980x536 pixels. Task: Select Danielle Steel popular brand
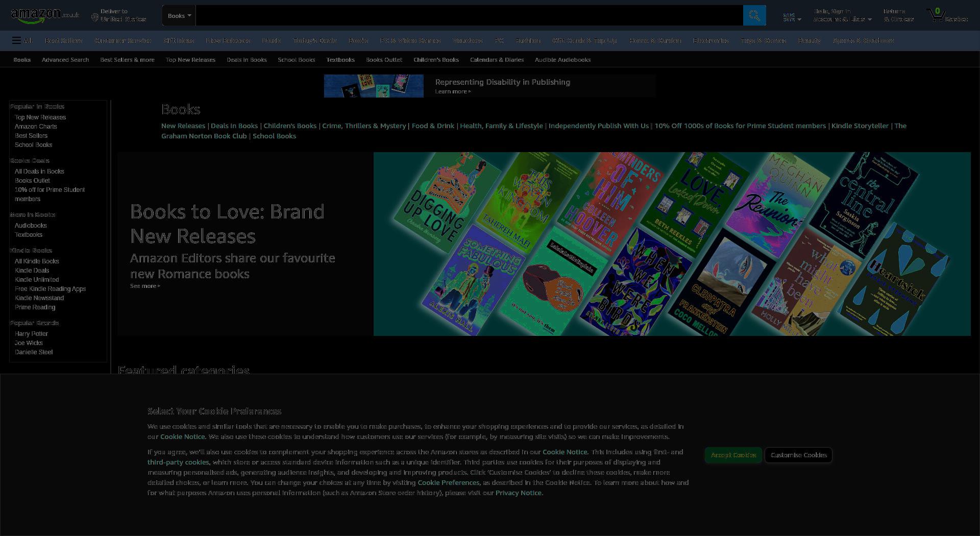coord(34,352)
